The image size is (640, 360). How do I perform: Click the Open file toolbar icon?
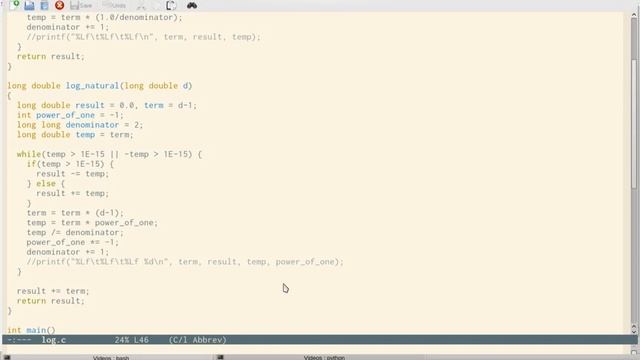29,5
